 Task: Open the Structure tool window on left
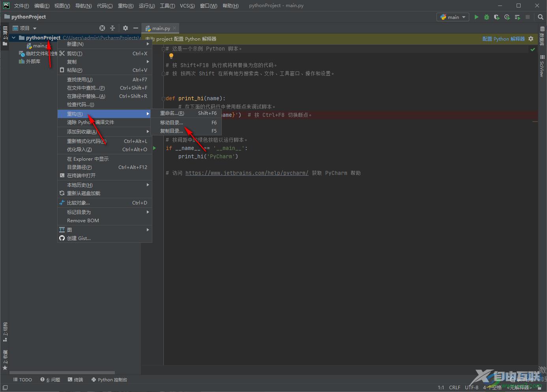point(5,332)
